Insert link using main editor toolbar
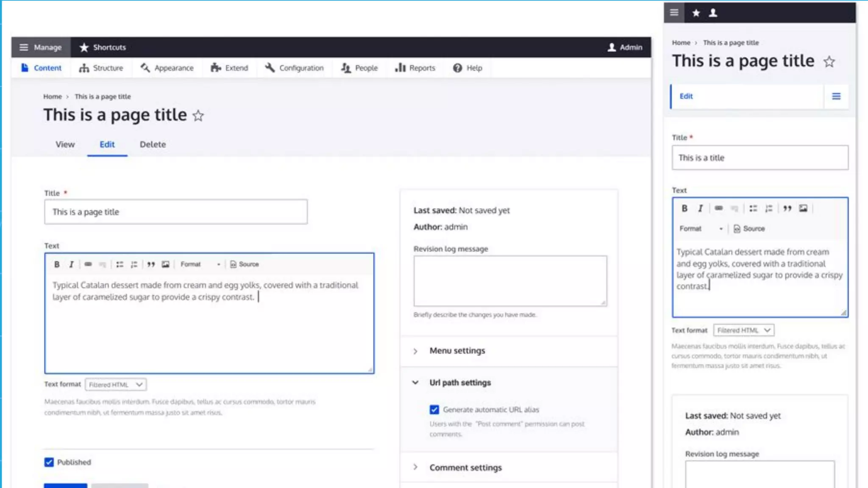868x488 pixels. point(88,264)
